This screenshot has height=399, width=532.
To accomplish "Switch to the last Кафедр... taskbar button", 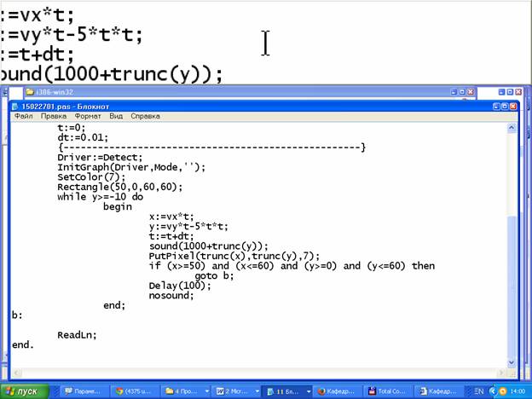I will point(439,391).
